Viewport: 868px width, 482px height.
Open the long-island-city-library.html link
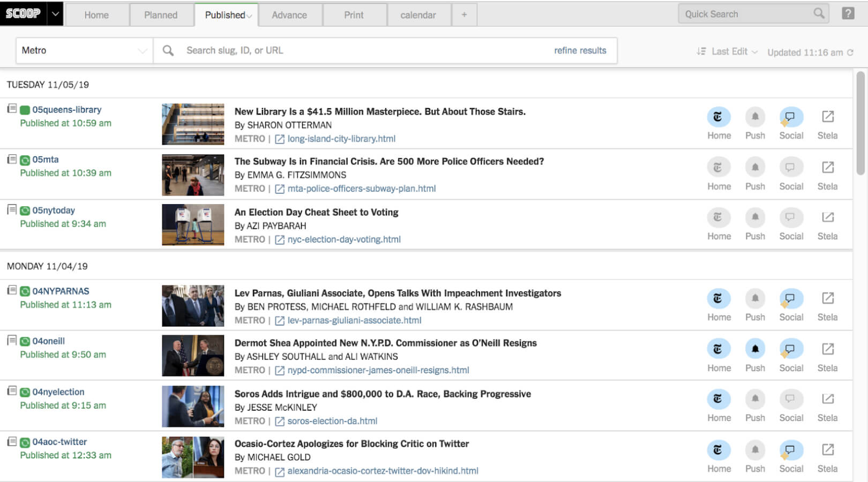pos(341,139)
